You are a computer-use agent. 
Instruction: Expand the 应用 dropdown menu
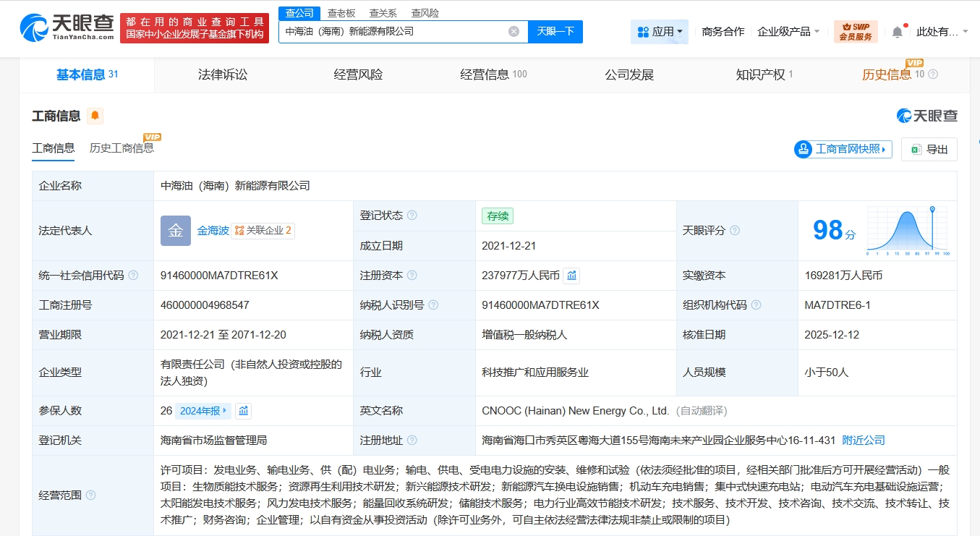tap(660, 32)
